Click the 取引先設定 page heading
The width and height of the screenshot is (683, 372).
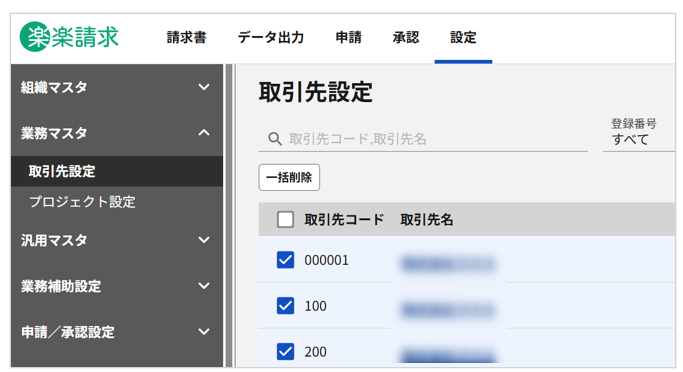click(315, 92)
